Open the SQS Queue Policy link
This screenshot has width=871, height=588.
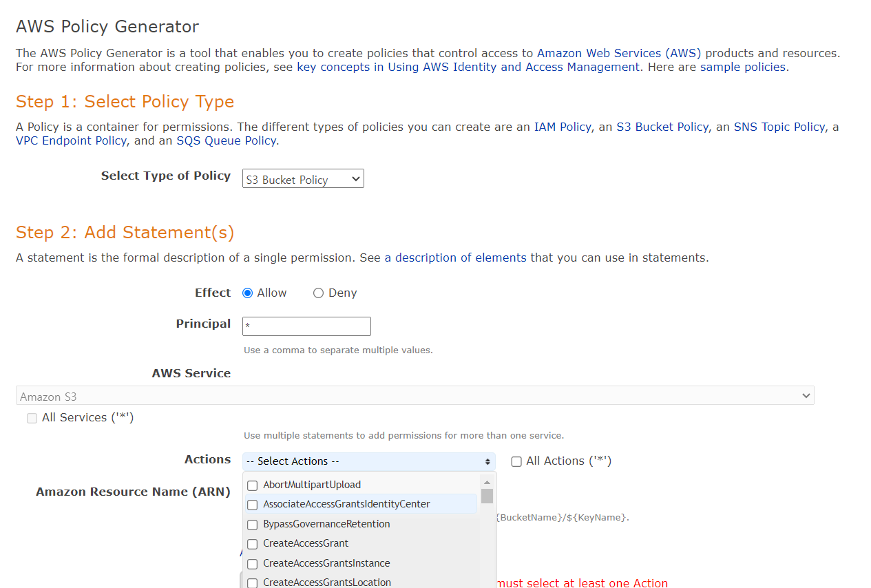click(x=227, y=140)
